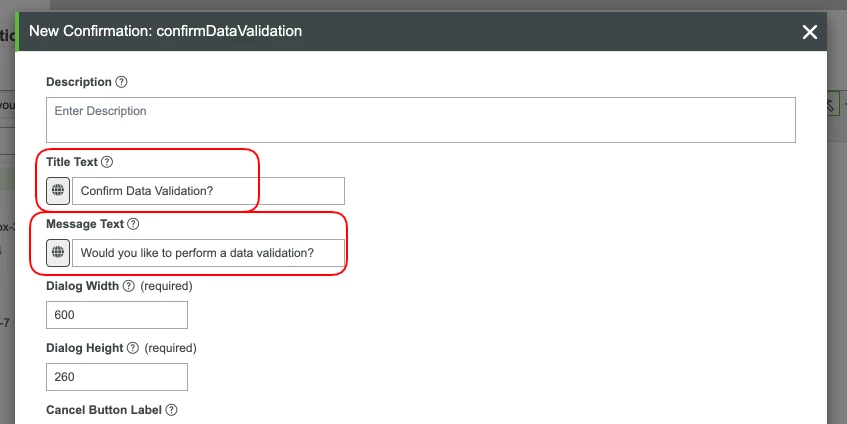Click the Message Text input field
Image resolution: width=847 pixels, height=424 pixels.
click(208, 253)
